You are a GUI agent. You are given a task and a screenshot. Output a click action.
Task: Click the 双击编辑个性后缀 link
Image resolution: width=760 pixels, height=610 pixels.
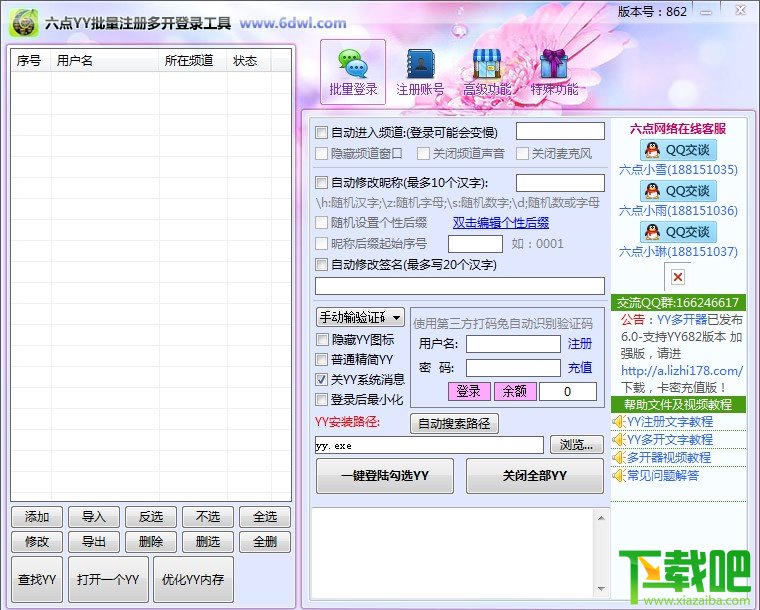pos(501,222)
